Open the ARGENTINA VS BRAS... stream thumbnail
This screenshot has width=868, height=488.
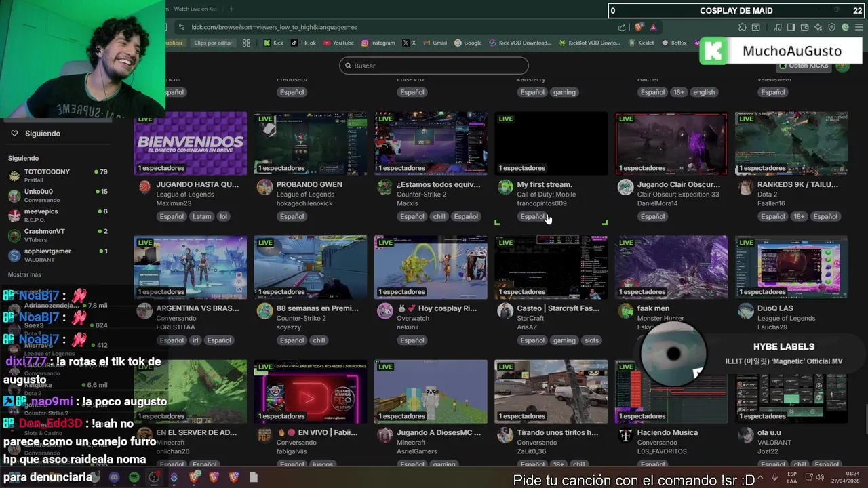pyautogui.click(x=191, y=267)
